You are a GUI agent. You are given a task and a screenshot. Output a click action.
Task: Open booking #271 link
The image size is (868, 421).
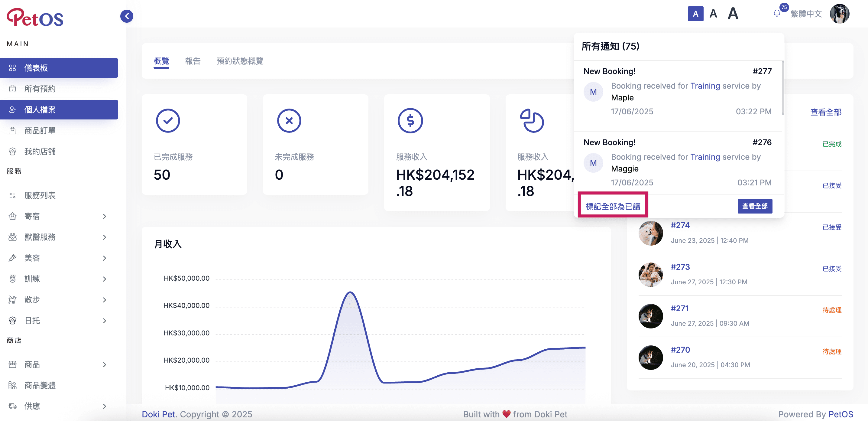[x=679, y=308]
